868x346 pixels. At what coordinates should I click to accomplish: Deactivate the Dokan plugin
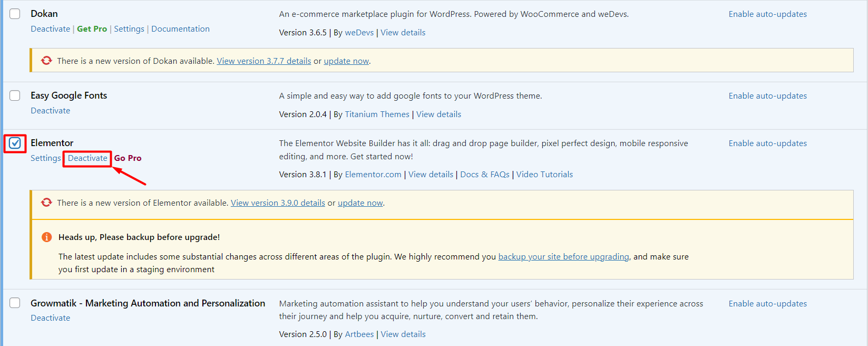50,29
